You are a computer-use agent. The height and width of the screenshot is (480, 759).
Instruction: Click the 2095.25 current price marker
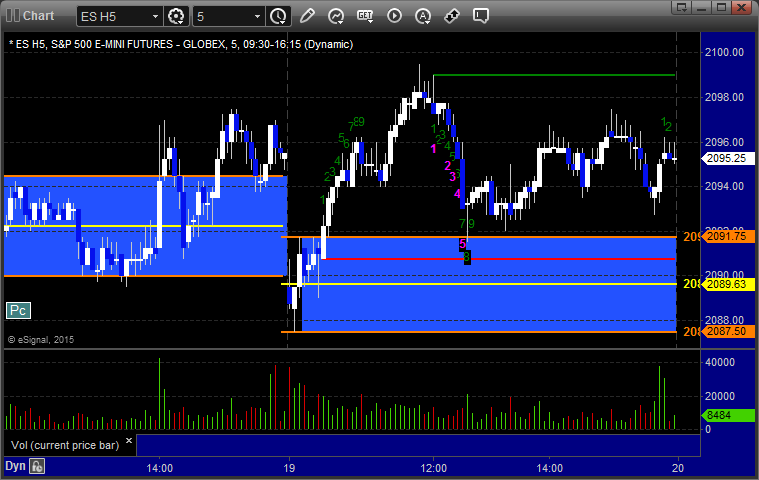728,159
